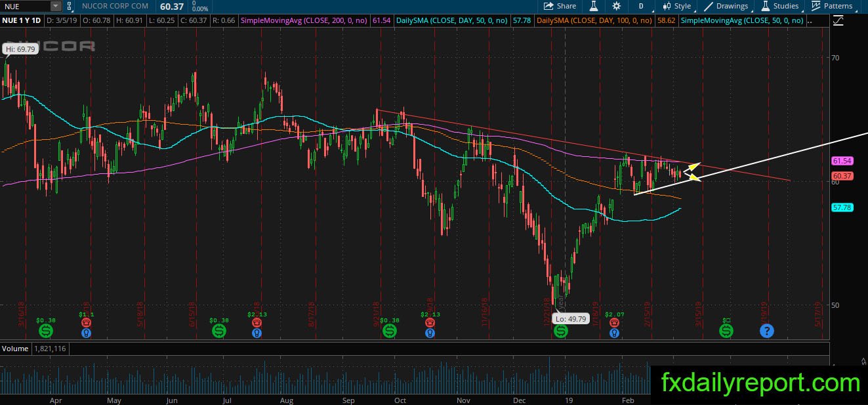Click the NUE symbol input field

tap(25, 6)
